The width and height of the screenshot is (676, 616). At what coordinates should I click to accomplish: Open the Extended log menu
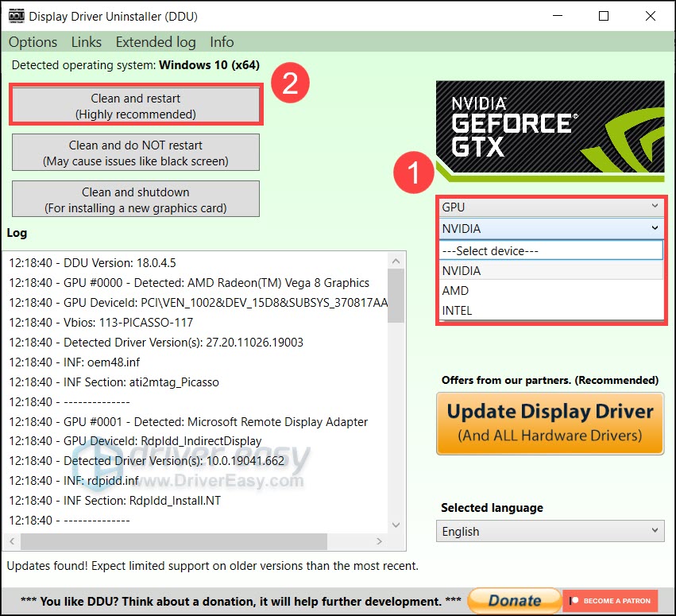pos(156,42)
